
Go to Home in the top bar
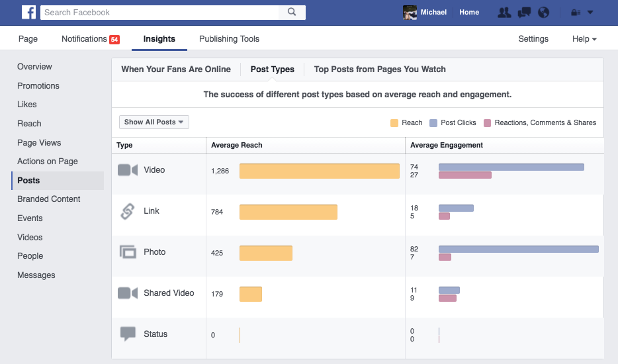pos(469,12)
